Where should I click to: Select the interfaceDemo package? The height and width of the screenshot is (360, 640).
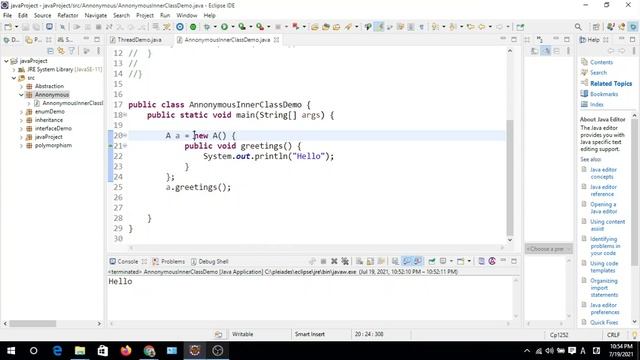coord(53,129)
